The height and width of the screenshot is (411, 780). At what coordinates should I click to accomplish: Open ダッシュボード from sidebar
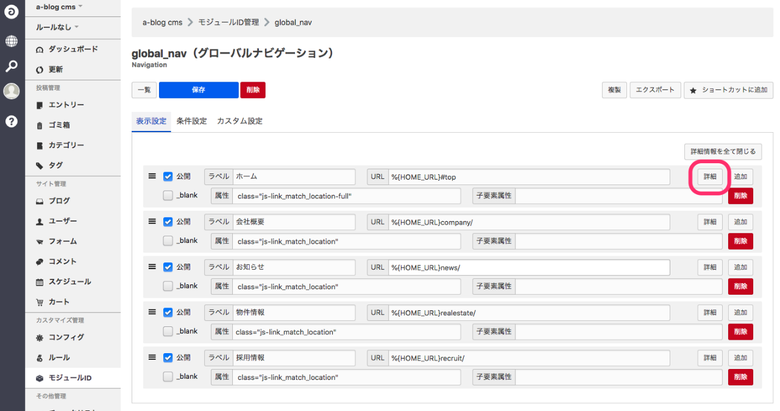(72, 49)
